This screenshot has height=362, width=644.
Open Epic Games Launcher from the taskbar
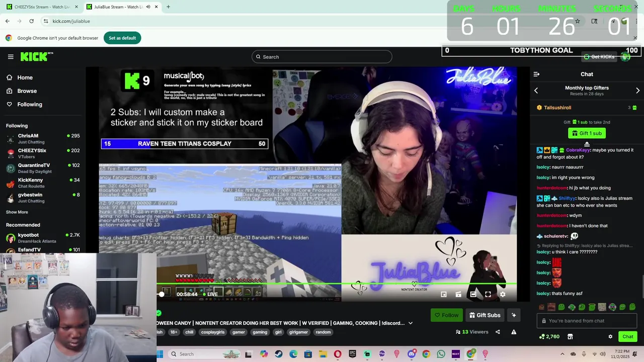pyautogui.click(x=352, y=354)
